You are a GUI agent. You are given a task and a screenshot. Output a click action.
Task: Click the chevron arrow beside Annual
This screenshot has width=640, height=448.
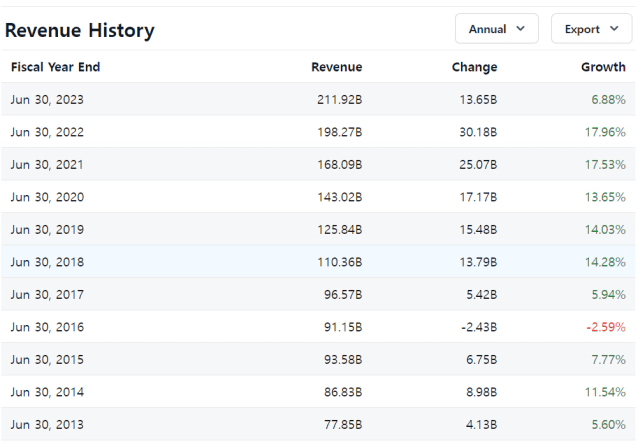[520, 29]
